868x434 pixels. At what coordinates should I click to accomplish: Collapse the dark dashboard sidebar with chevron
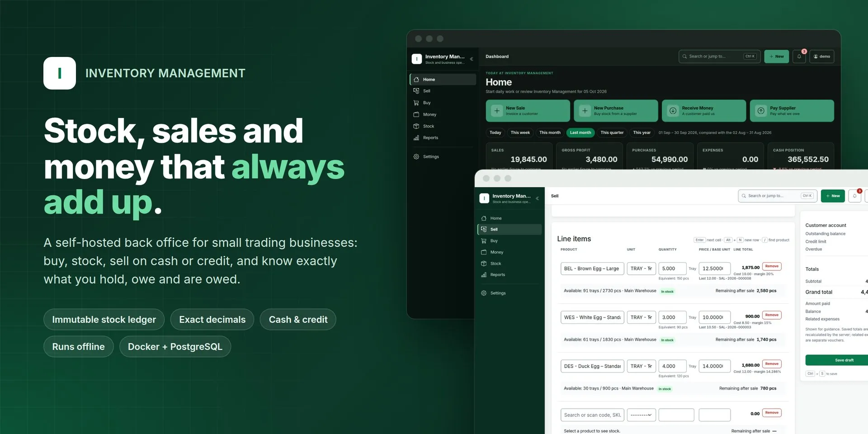click(472, 59)
